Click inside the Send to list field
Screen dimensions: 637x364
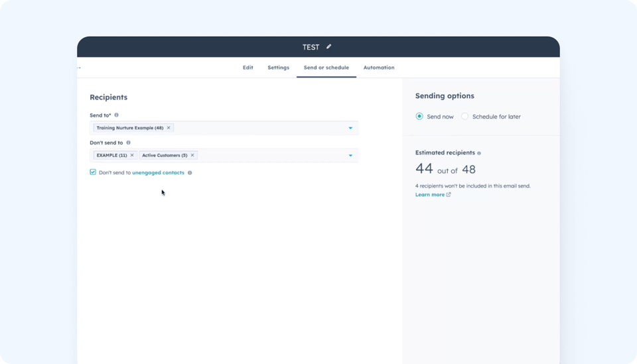[x=259, y=128]
